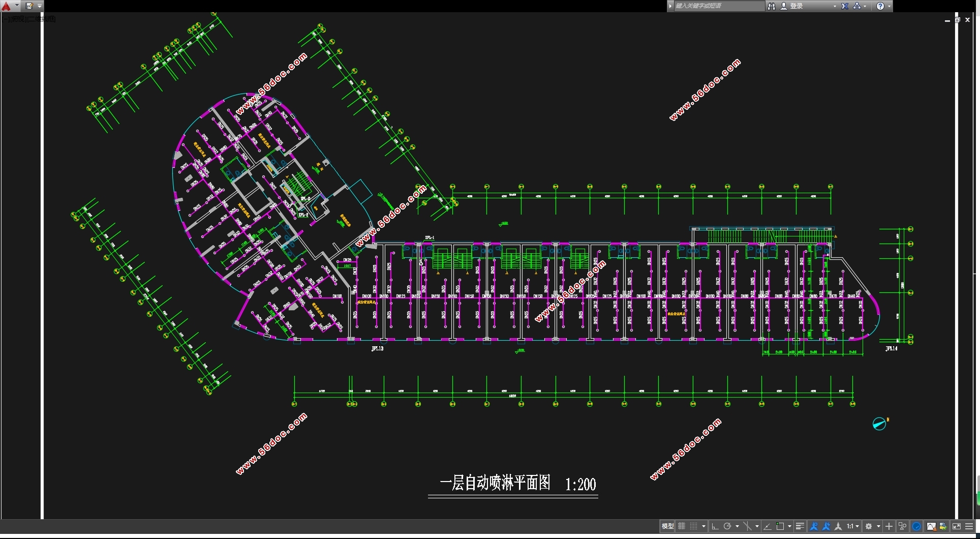Minimize the drawing document window

[947, 20]
